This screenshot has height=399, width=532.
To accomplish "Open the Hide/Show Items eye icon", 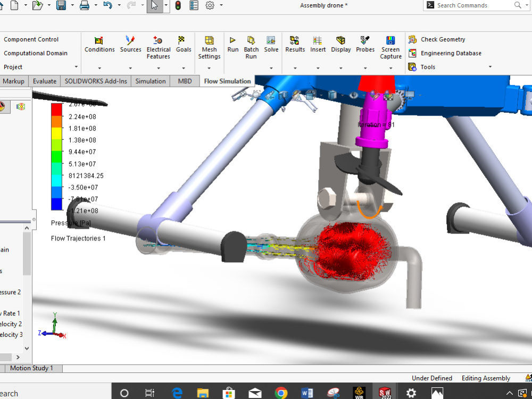I will pos(354,94).
